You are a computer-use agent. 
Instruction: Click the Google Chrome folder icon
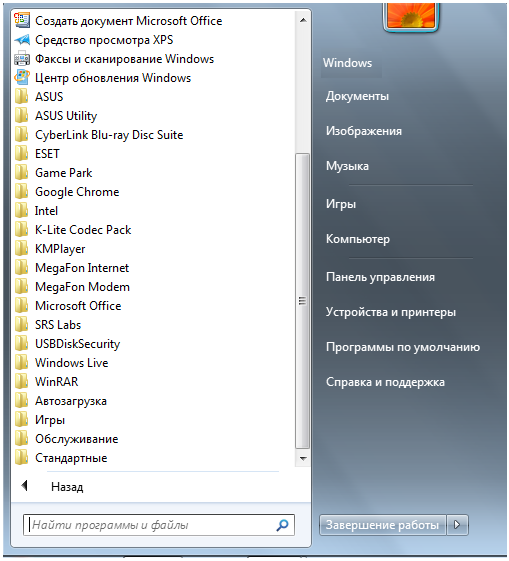[x=22, y=191]
